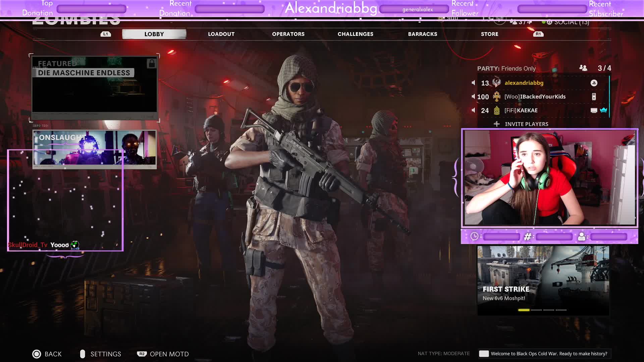
Task: Open PARTY: Friends Only privacy setting
Action: point(506,68)
